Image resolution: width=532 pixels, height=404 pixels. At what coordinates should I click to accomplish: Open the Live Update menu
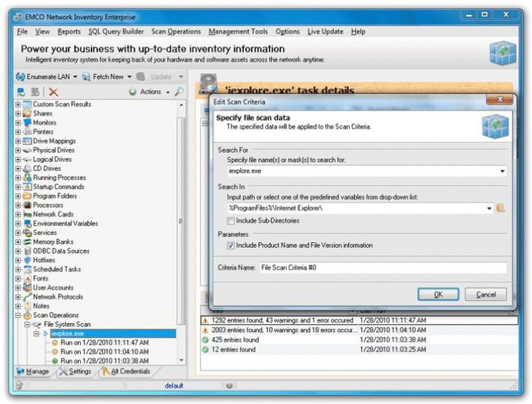point(326,31)
